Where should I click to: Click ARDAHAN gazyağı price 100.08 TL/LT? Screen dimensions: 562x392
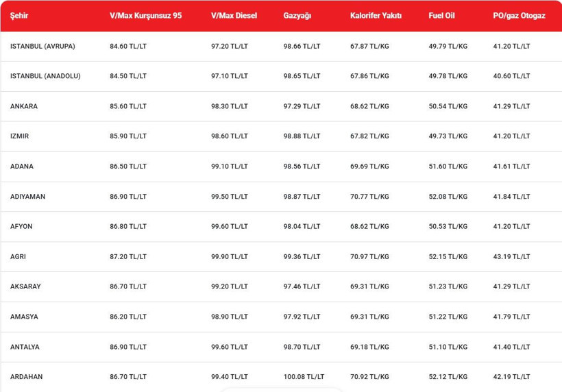pos(304,377)
